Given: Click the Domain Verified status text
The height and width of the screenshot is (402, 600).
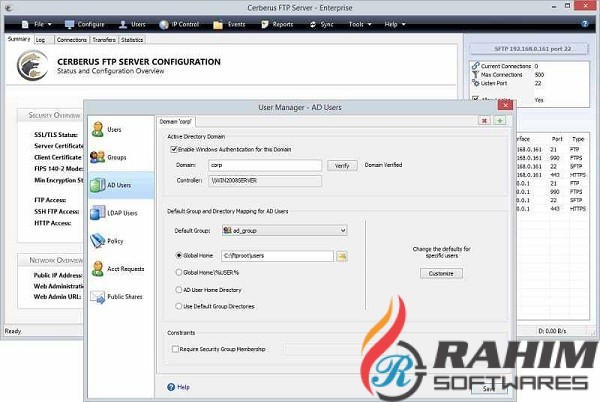Looking at the screenshot, I should 383,165.
